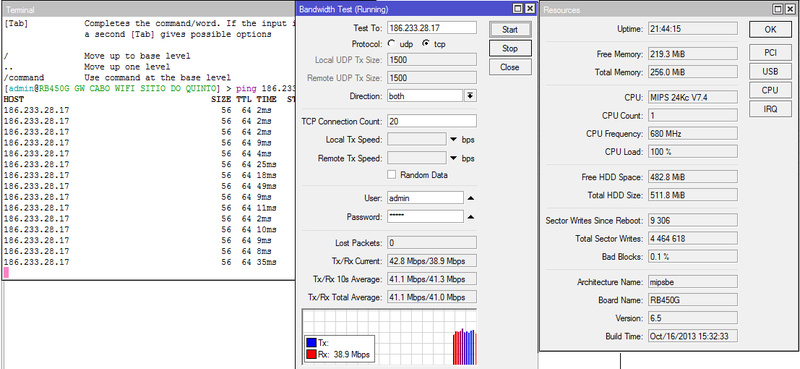Click the Tx/Rx 10s Average value

click(432, 279)
